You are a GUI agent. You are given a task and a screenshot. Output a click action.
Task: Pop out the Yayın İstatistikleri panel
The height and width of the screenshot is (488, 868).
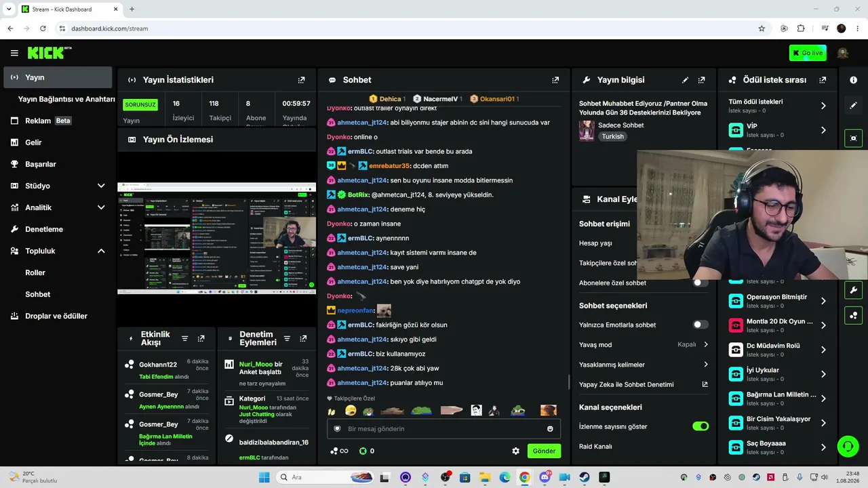point(302,80)
